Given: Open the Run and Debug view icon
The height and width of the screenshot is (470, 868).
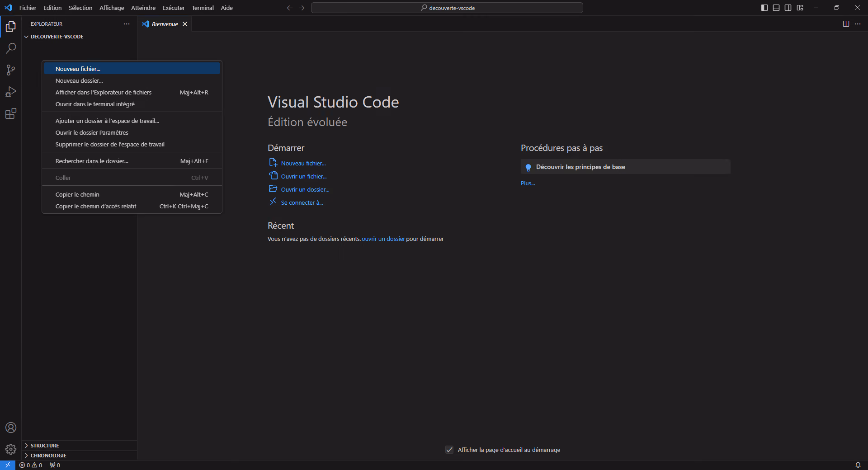Looking at the screenshot, I should pos(11,92).
